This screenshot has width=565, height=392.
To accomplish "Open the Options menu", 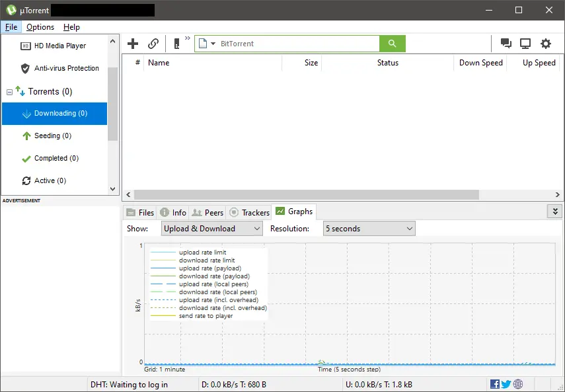I will pos(40,27).
